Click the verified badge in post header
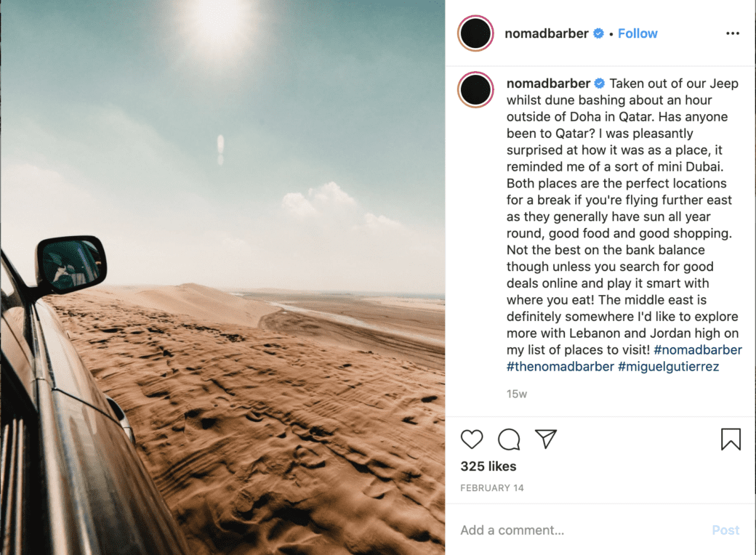 coord(598,33)
